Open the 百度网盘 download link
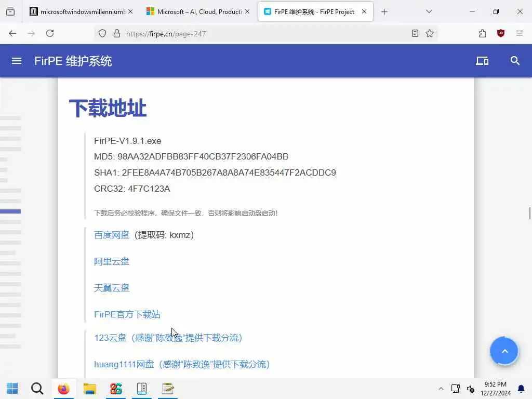This screenshot has height=399, width=532. click(x=112, y=235)
